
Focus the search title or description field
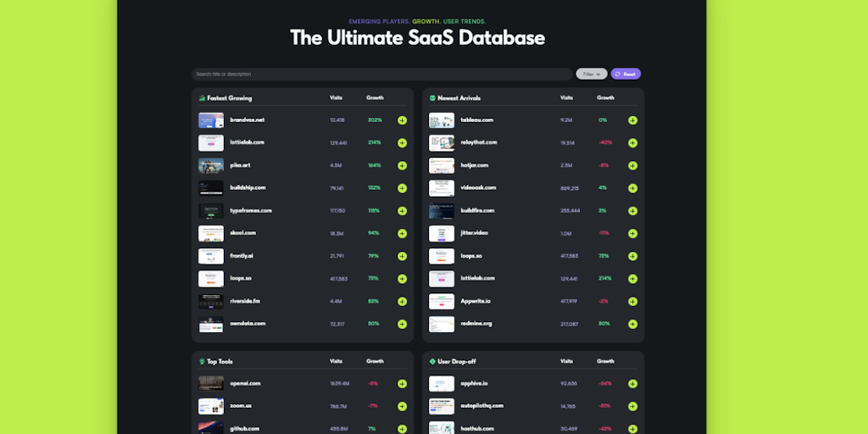coord(382,75)
